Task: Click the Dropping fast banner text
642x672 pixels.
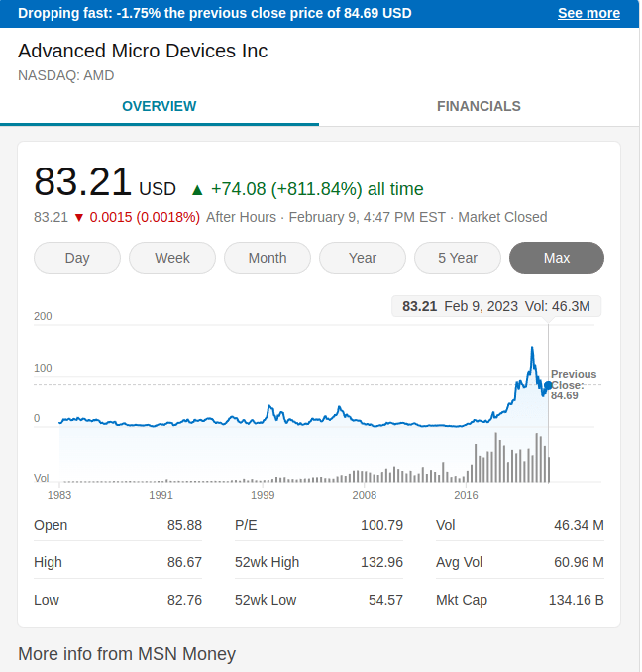Action: (x=215, y=13)
